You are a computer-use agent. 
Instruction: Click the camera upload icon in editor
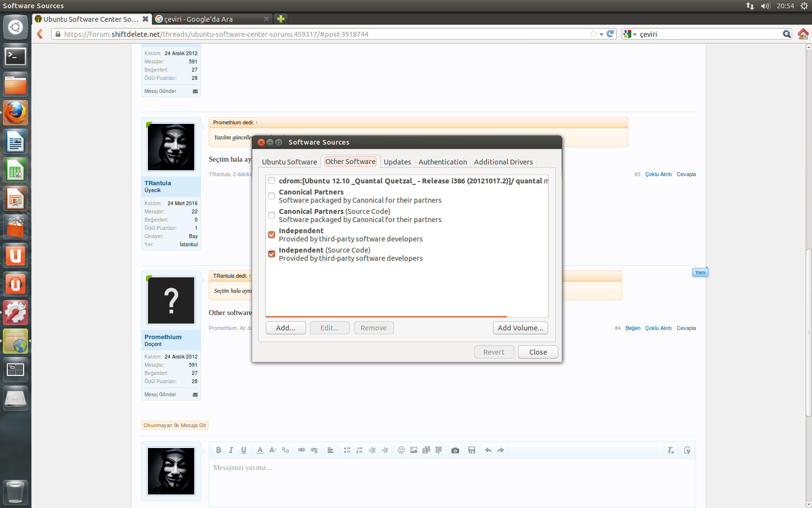point(455,450)
